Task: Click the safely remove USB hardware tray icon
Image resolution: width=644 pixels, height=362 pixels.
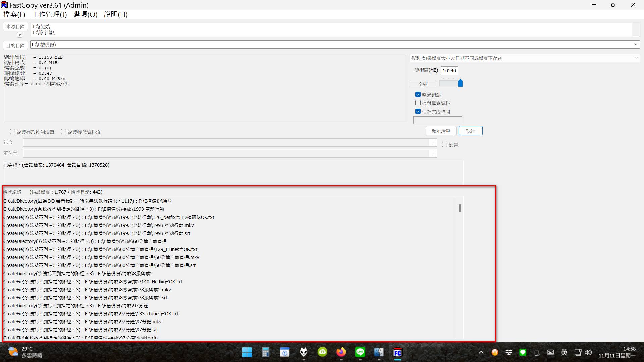Action: [536, 352]
